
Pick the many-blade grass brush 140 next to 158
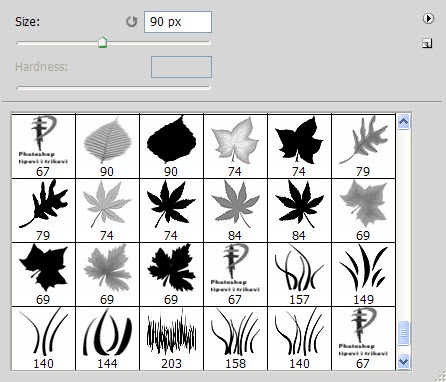pyautogui.click(x=299, y=338)
